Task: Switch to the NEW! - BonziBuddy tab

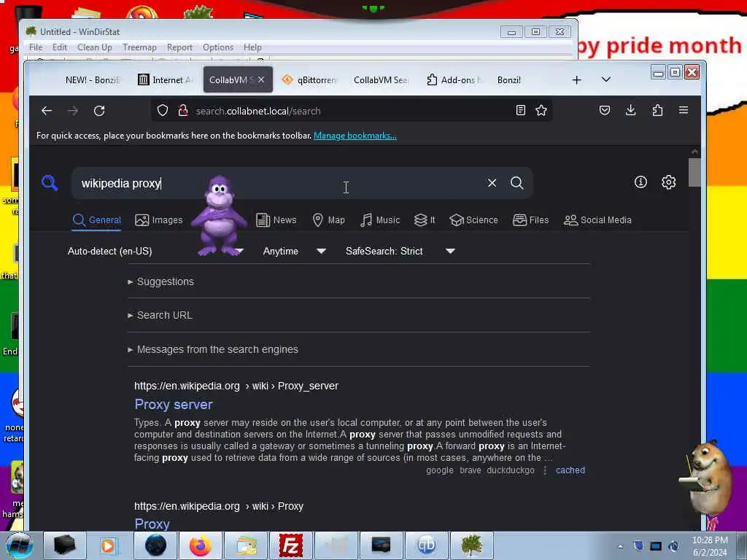Action: pos(91,80)
